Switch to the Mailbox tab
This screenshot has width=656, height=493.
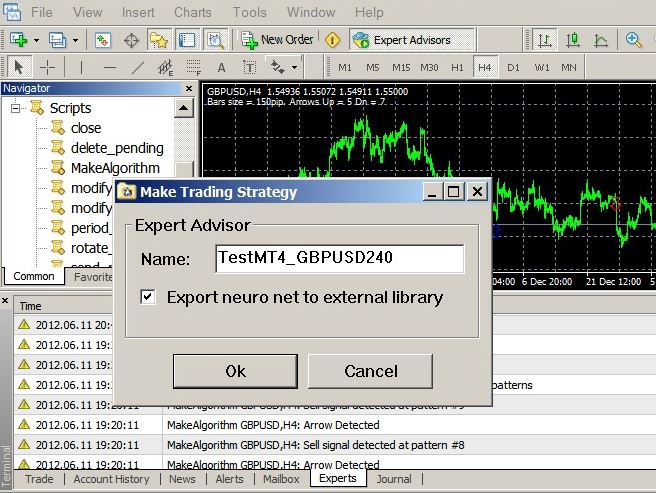281,479
